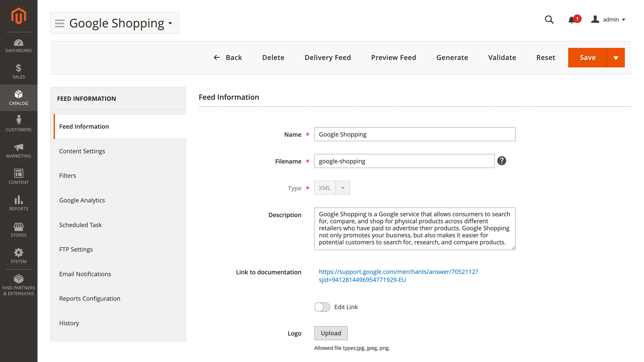Image resolution: width=644 pixels, height=362 pixels.
Task: Click the search magnifier icon
Action: (549, 19)
